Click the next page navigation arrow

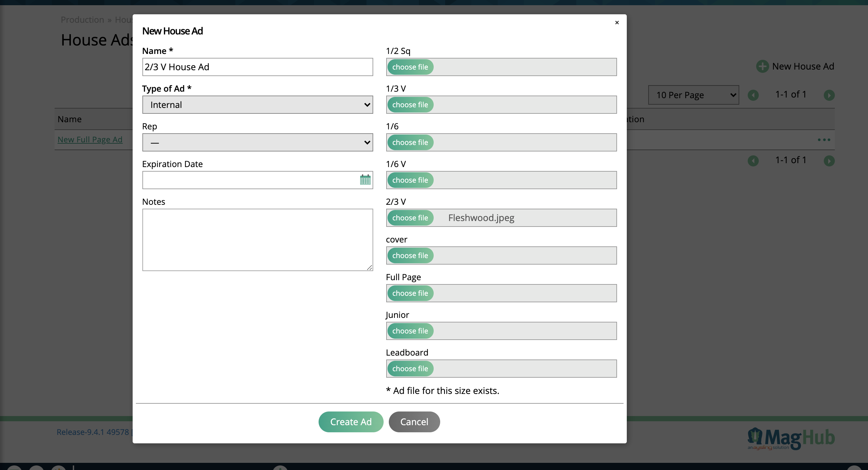tap(830, 95)
